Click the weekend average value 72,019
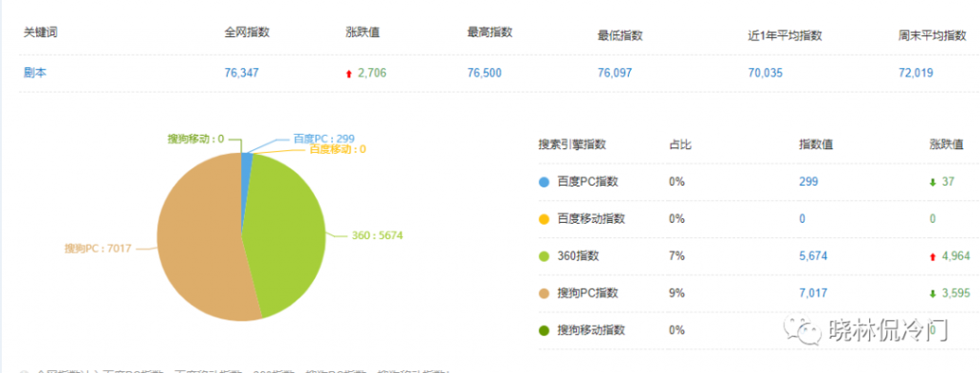Image resolution: width=980 pixels, height=373 pixels. point(916,73)
